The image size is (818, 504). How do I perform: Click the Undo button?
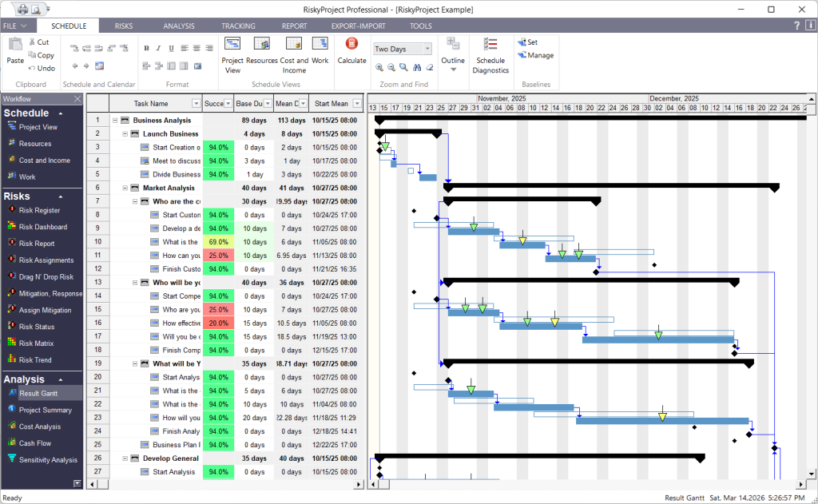(x=42, y=68)
